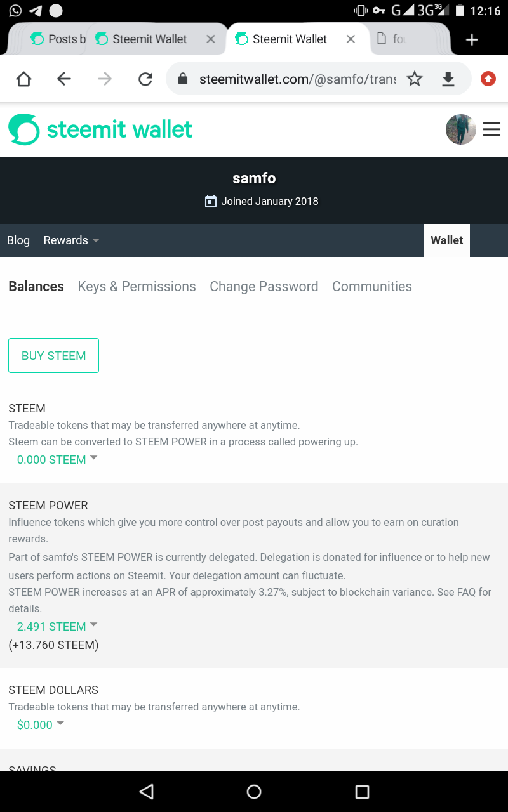Click the steemit wallet logo
508x812 pixels.
pos(100,129)
